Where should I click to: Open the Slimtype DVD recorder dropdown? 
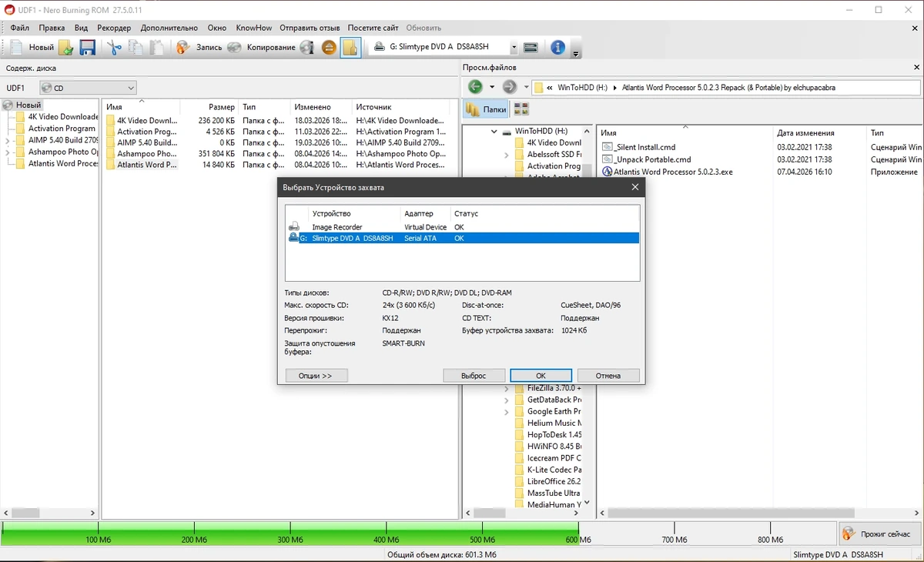tap(444, 47)
